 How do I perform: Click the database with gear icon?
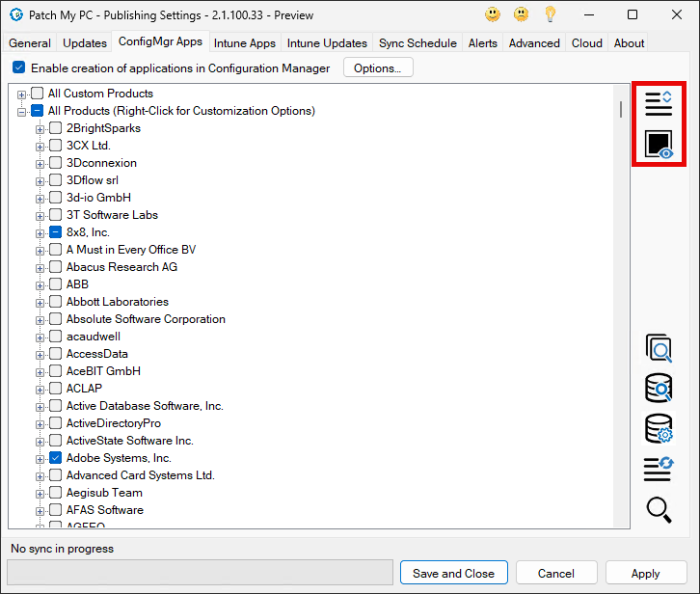pyautogui.click(x=659, y=428)
